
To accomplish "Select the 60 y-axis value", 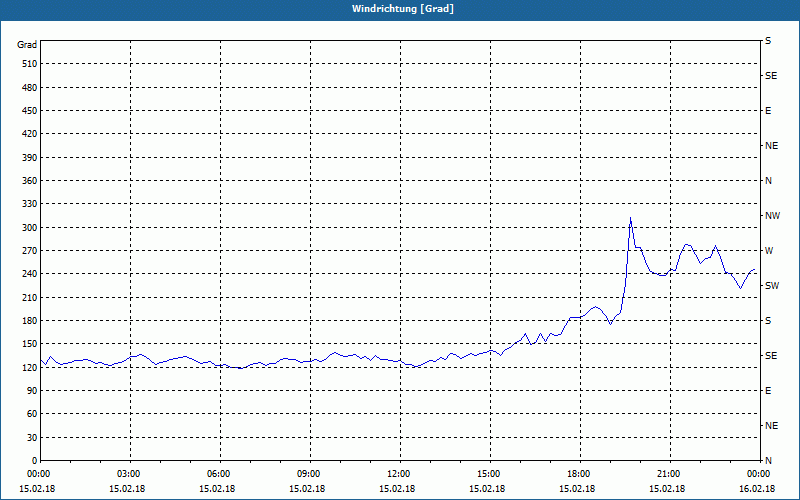I will pos(32,414).
